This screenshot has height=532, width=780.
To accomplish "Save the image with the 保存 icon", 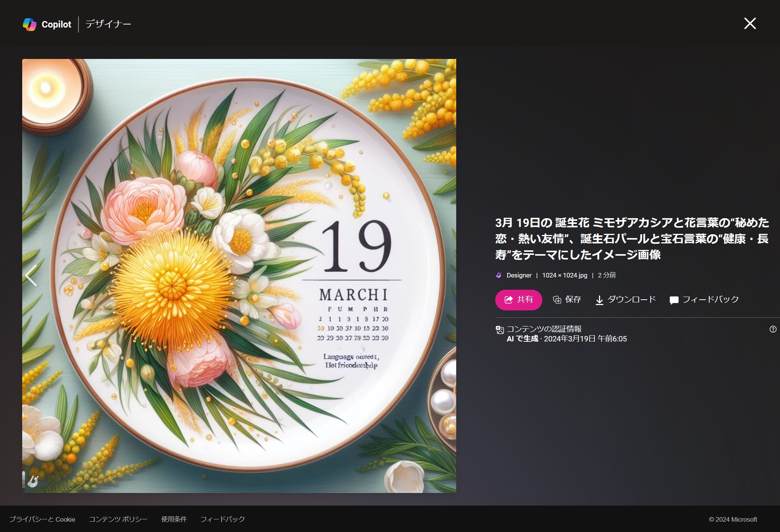I will [x=567, y=300].
